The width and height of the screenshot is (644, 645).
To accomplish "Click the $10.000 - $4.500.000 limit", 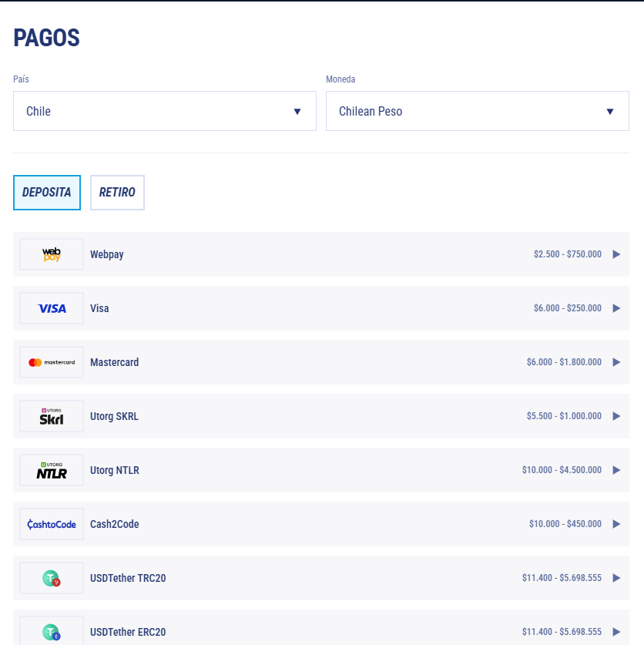I will [562, 470].
